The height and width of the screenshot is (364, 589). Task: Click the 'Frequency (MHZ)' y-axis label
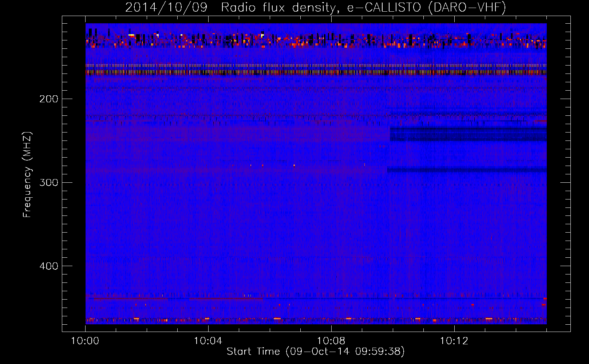(27, 174)
